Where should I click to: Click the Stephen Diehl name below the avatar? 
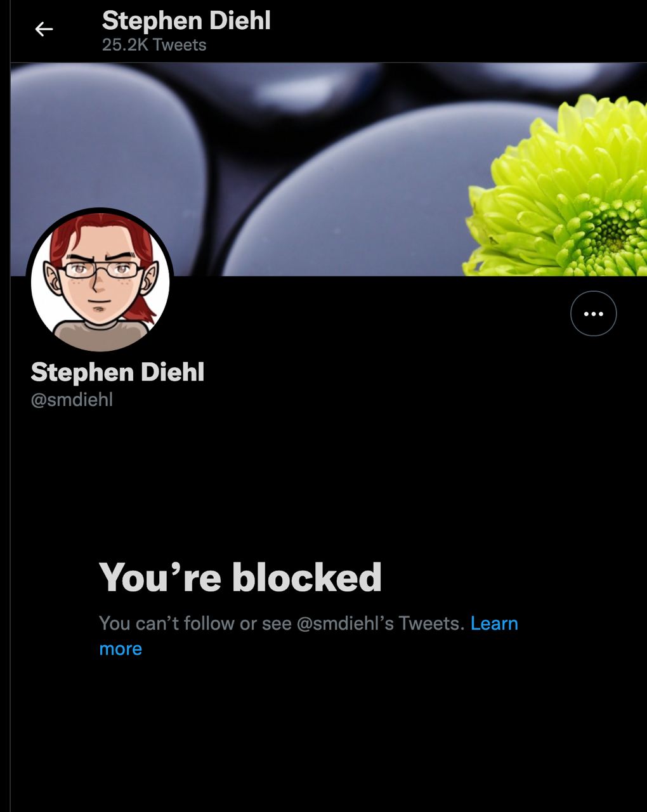point(117,372)
